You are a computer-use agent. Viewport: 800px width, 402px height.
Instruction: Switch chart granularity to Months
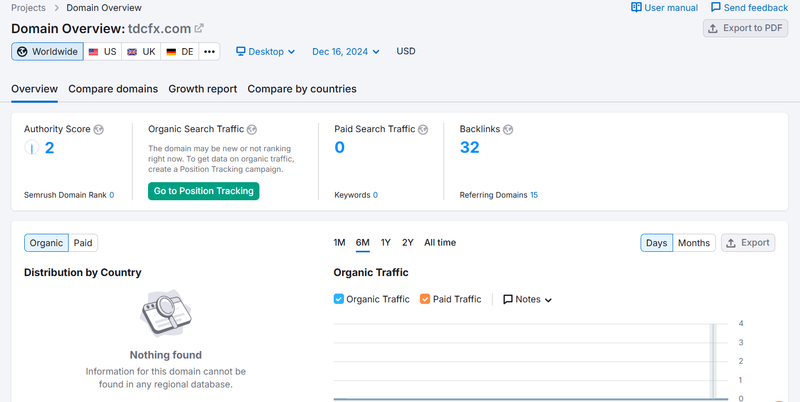tap(694, 243)
